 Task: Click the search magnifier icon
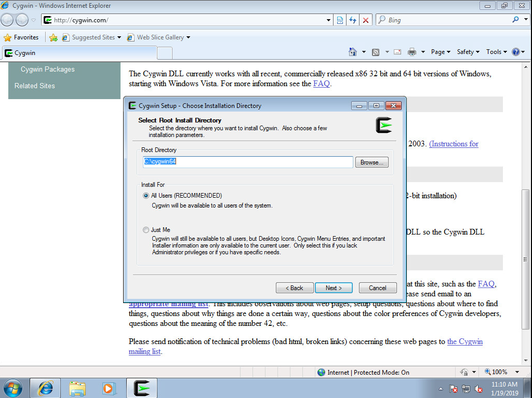515,20
